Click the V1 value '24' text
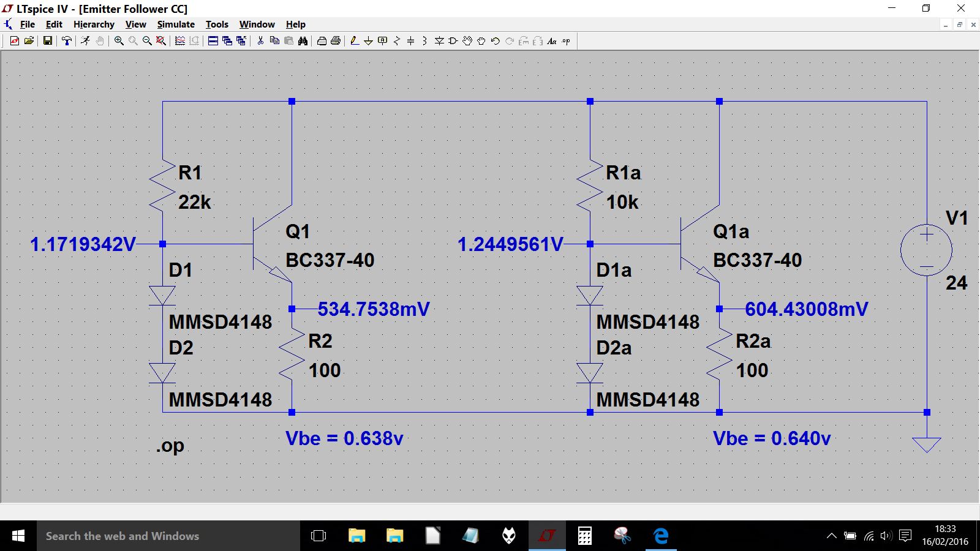 (x=956, y=283)
